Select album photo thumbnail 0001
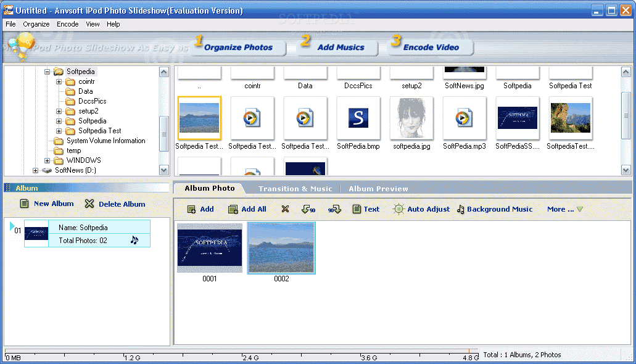Screen dimensions: 636x364 point(210,248)
